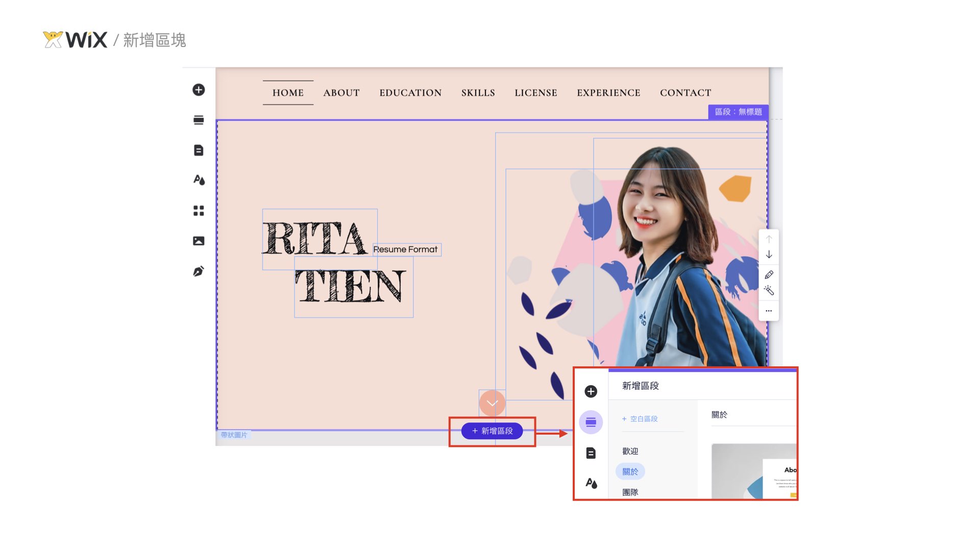Click the 空白區段 blank section link
The image size is (980, 551).
tap(640, 419)
